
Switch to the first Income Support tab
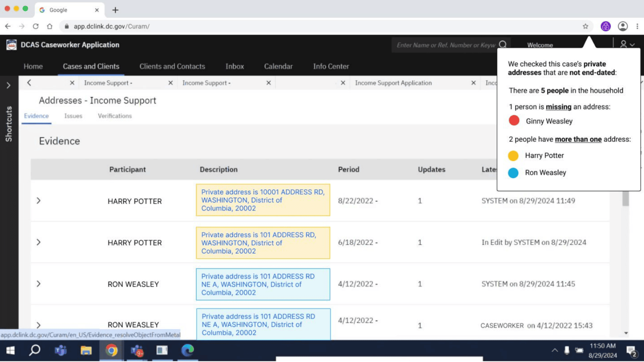[x=108, y=83]
